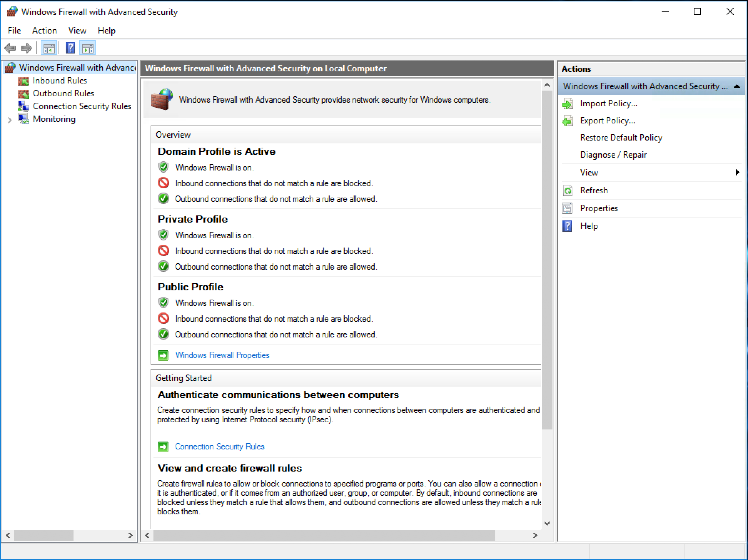Collapse the Actions section header arrow

point(737,86)
